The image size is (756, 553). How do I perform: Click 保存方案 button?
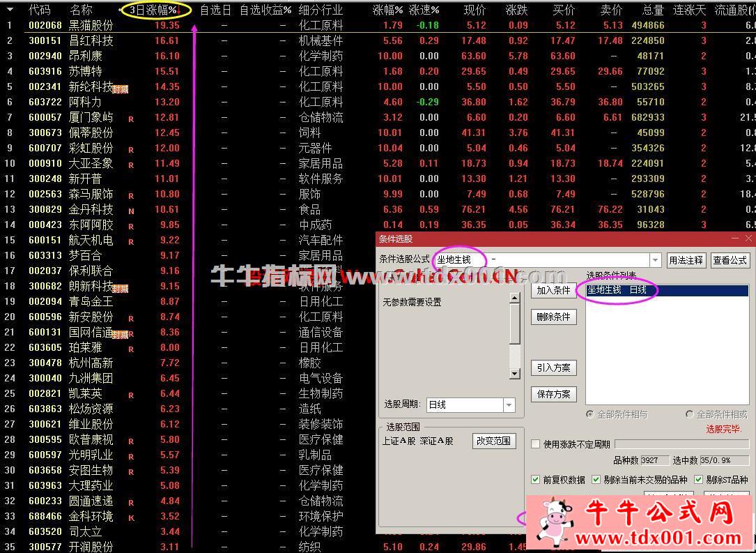click(553, 394)
